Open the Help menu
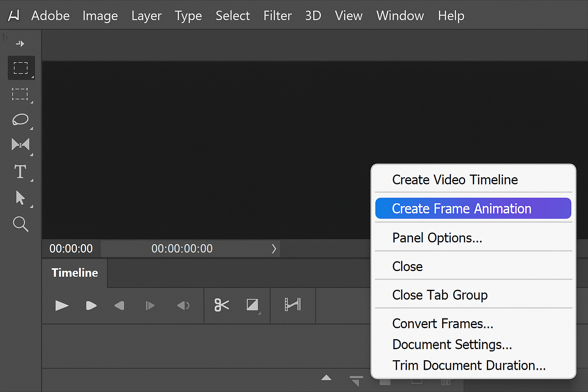The height and width of the screenshot is (392, 588). click(x=451, y=16)
